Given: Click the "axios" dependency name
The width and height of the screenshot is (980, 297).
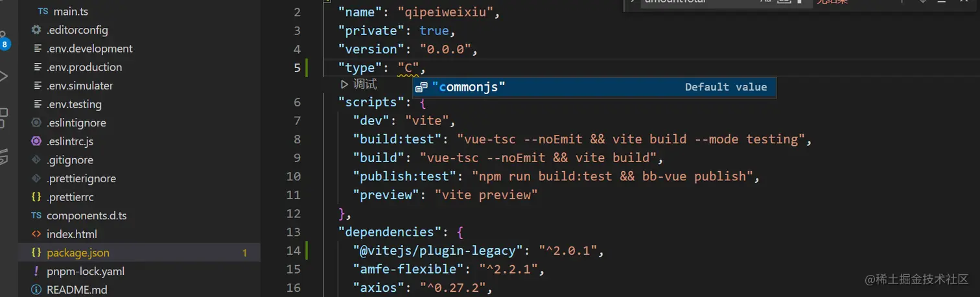Looking at the screenshot, I should coord(379,287).
